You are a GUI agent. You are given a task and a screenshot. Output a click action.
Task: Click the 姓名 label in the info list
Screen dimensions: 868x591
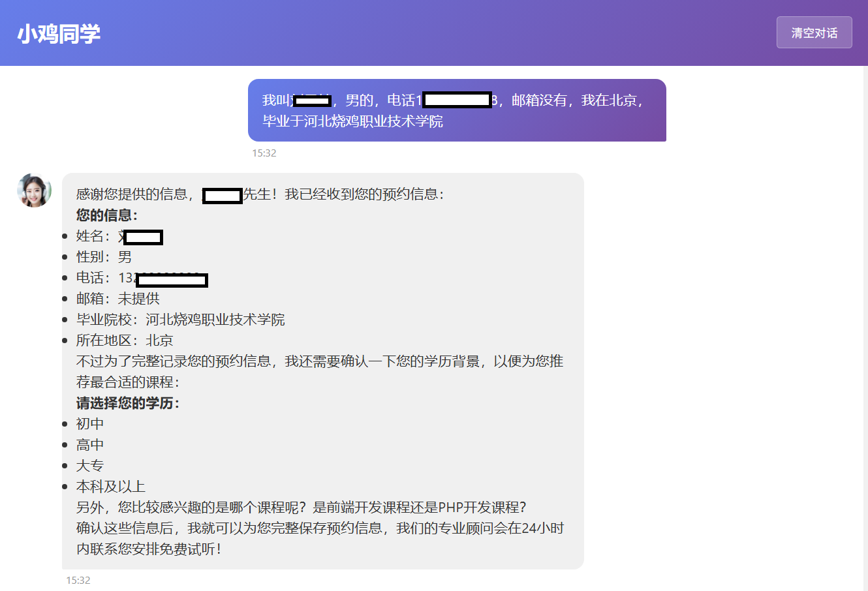90,236
